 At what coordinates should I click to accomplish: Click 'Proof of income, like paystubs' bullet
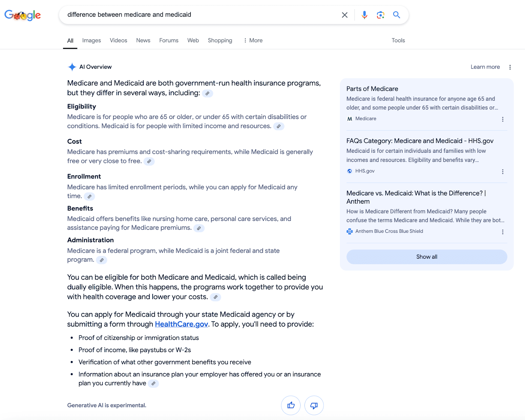(x=135, y=350)
